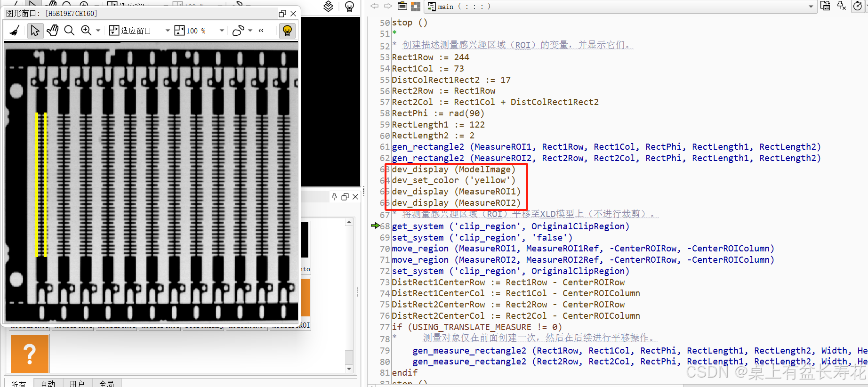Click the 适应窗口 fit window button
Image resolution: width=868 pixels, height=387 pixels.
[x=130, y=31]
